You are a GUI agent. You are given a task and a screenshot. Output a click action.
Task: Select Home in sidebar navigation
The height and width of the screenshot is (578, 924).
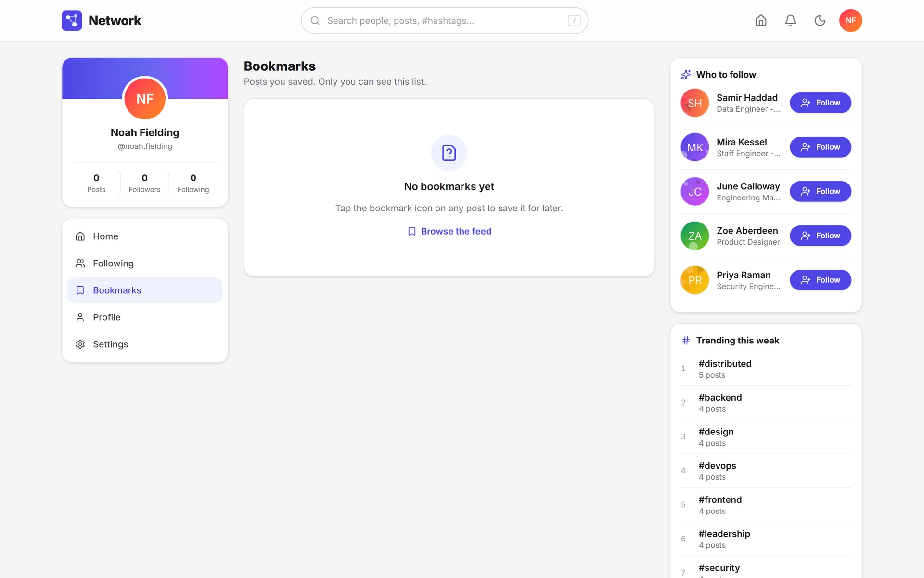(x=145, y=236)
